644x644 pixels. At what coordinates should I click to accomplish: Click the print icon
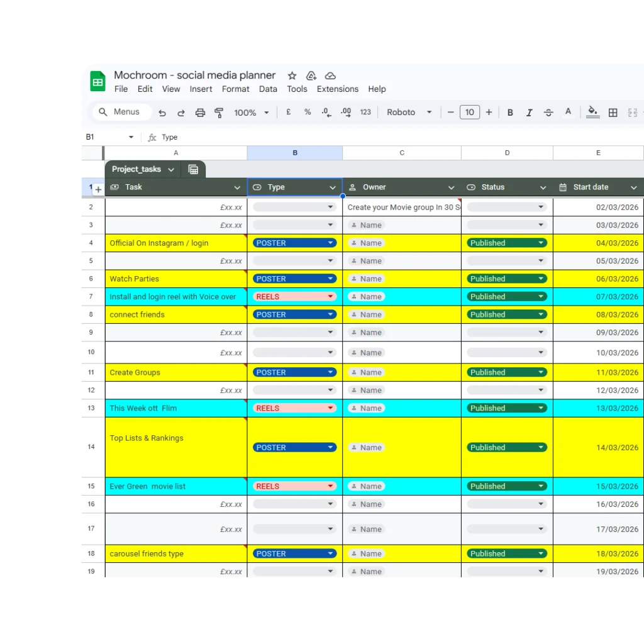click(x=200, y=113)
